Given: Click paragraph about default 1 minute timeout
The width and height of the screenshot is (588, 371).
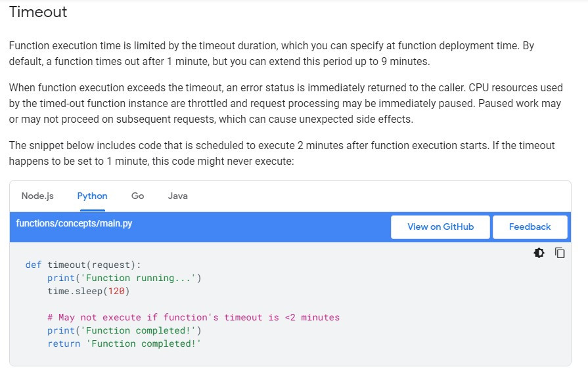Looking at the screenshot, I should point(271,54).
